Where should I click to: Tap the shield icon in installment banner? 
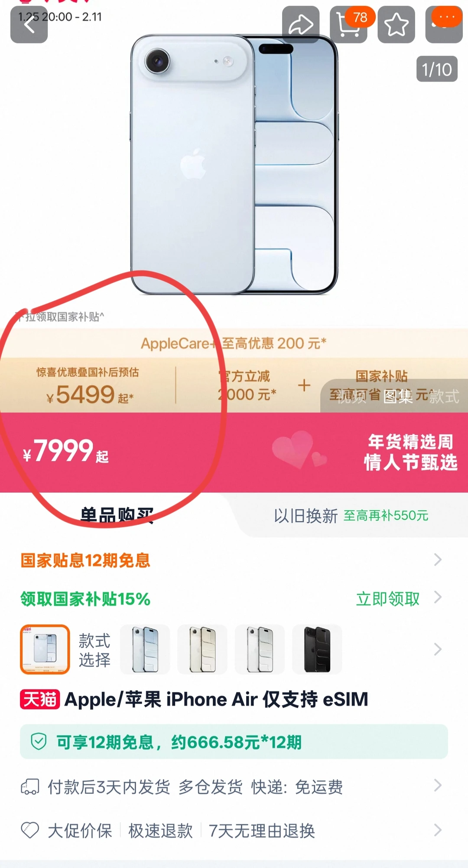click(x=39, y=742)
